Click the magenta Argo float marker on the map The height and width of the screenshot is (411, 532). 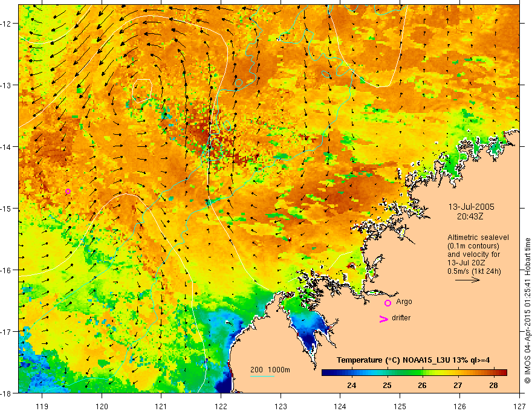(68, 191)
